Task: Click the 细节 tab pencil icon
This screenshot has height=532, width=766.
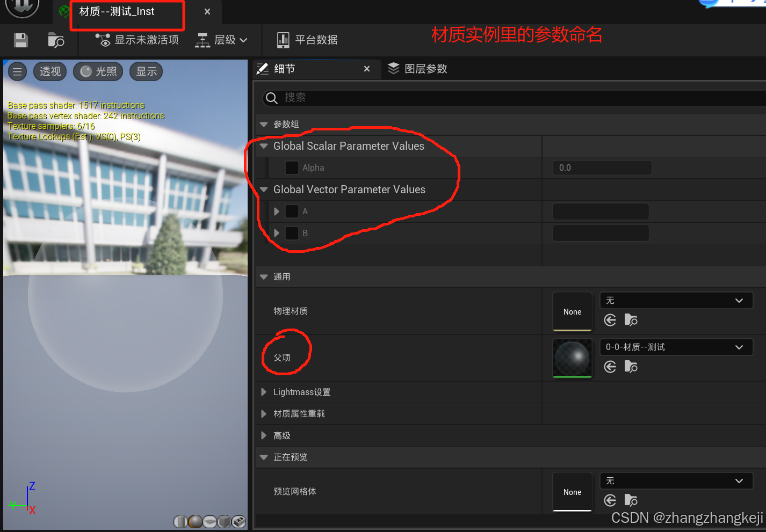Action: click(263, 69)
